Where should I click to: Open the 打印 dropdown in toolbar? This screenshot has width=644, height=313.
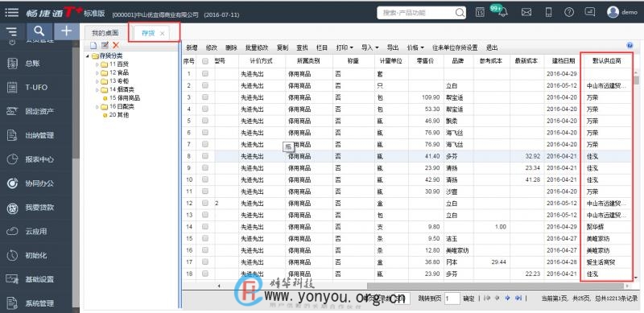(x=345, y=47)
